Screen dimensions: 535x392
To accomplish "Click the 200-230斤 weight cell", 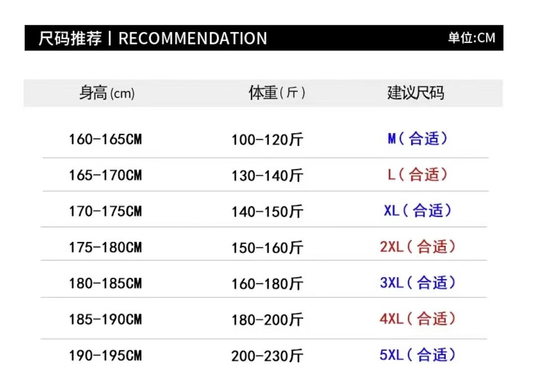I will click(x=267, y=356).
